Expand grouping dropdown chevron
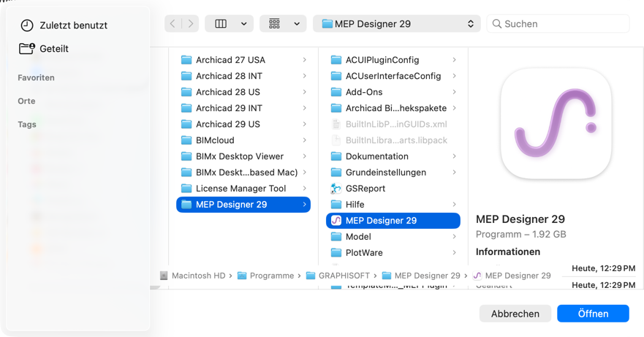The image size is (644, 337). (297, 24)
